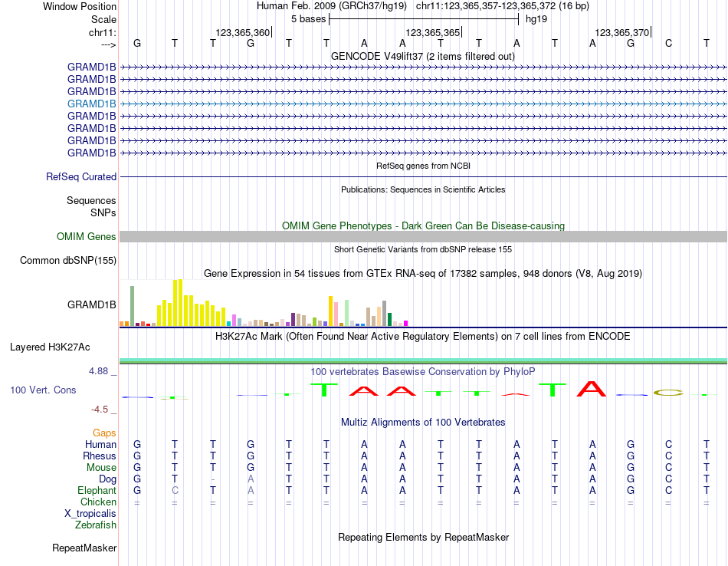Click the orange Gaps label
The width and height of the screenshot is (728, 566).
(x=104, y=433)
